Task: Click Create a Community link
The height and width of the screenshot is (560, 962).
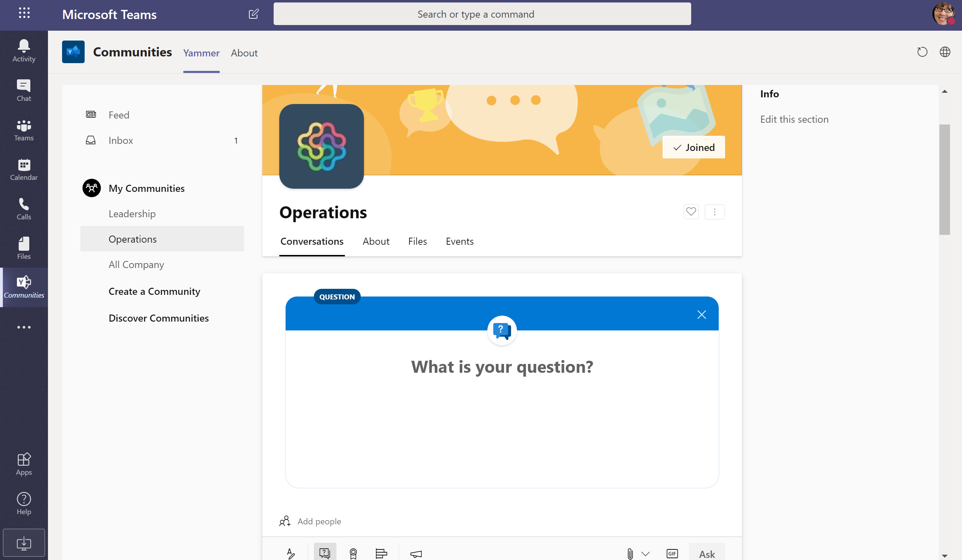Action: click(154, 291)
